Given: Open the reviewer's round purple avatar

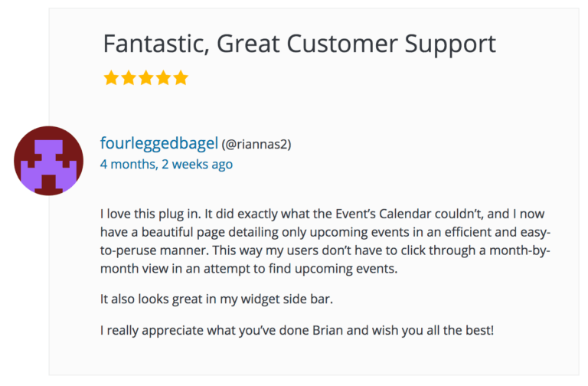Looking at the screenshot, I should [x=49, y=161].
